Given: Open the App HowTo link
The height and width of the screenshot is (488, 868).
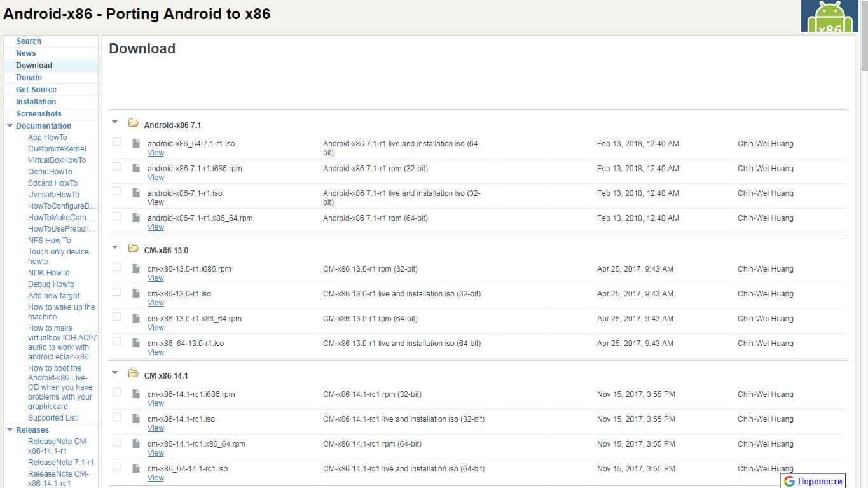Looking at the screenshot, I should coord(48,137).
